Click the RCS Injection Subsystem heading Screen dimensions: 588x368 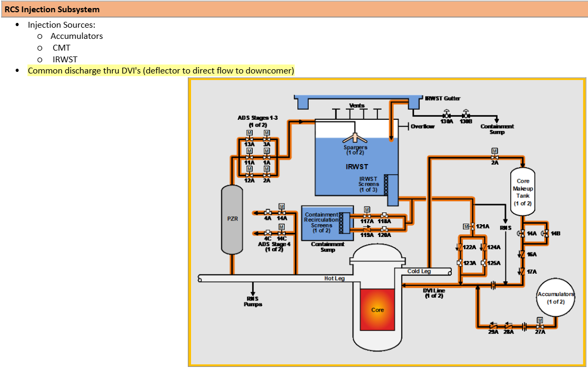point(52,10)
